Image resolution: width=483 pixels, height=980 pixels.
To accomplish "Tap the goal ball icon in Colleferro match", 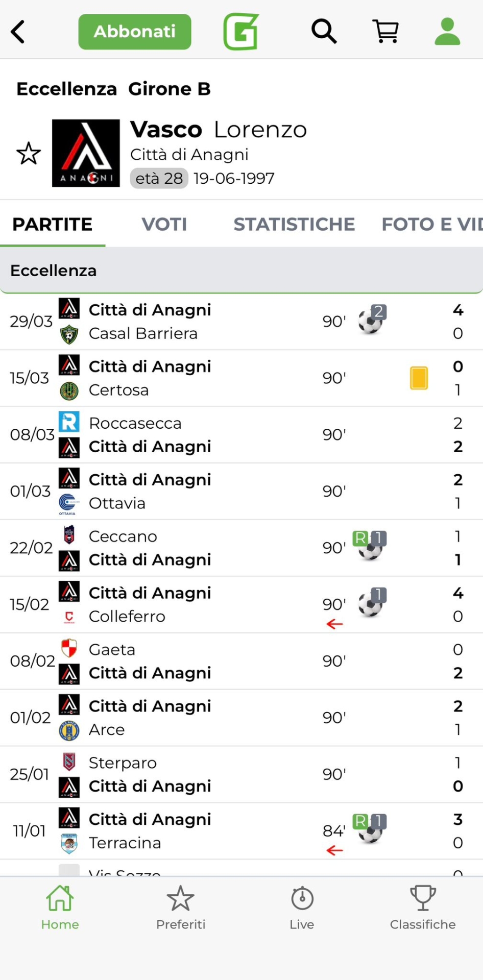I will [372, 603].
